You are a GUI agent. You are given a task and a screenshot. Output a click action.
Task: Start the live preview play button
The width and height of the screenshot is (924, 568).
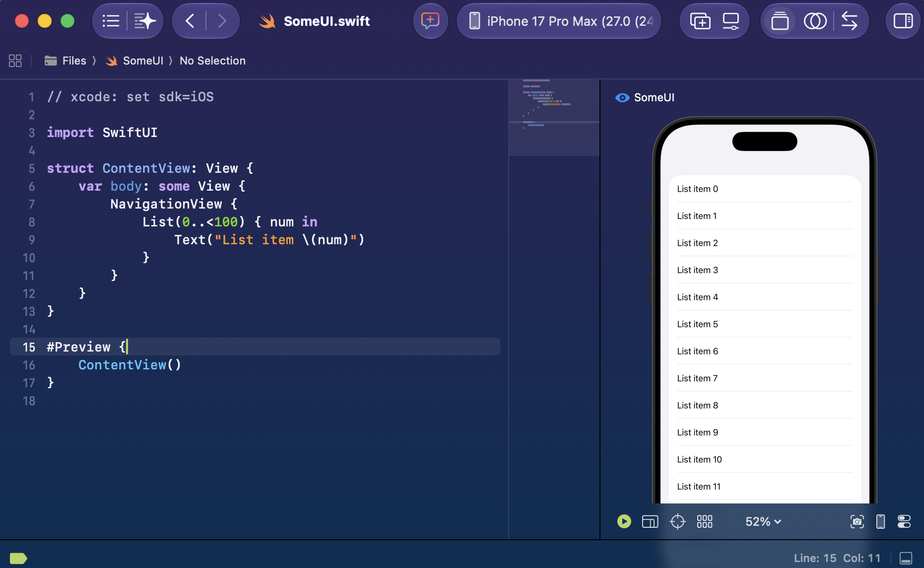pyautogui.click(x=624, y=521)
